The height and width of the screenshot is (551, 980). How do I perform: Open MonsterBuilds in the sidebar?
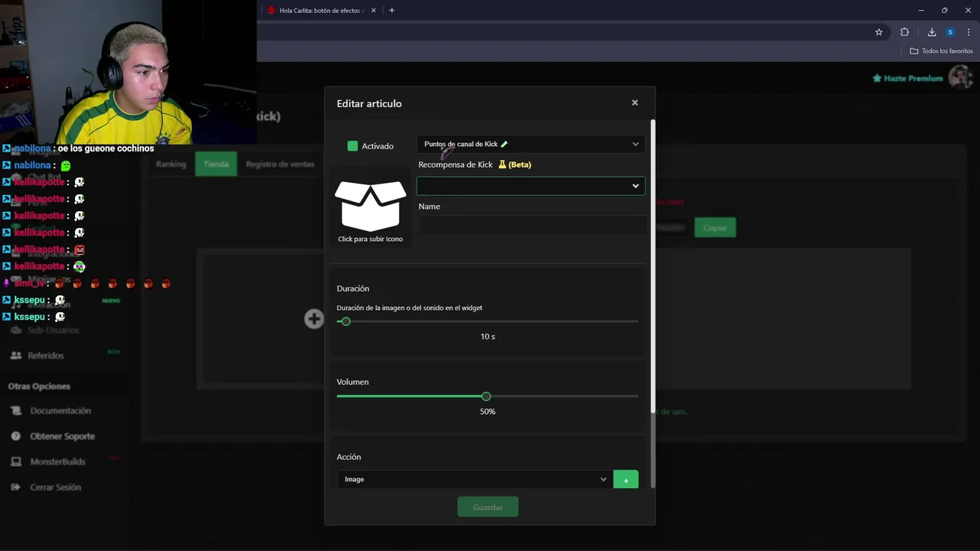[x=57, y=461]
